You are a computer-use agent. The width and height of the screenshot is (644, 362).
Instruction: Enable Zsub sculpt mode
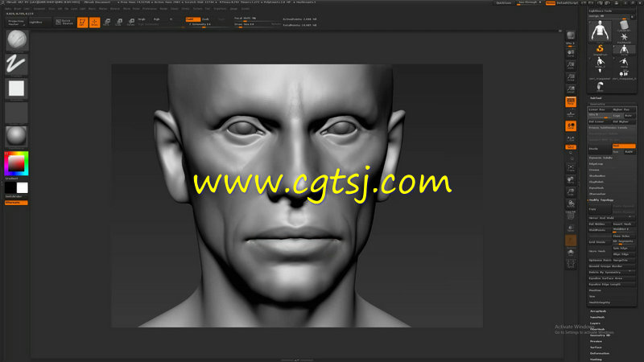click(207, 19)
